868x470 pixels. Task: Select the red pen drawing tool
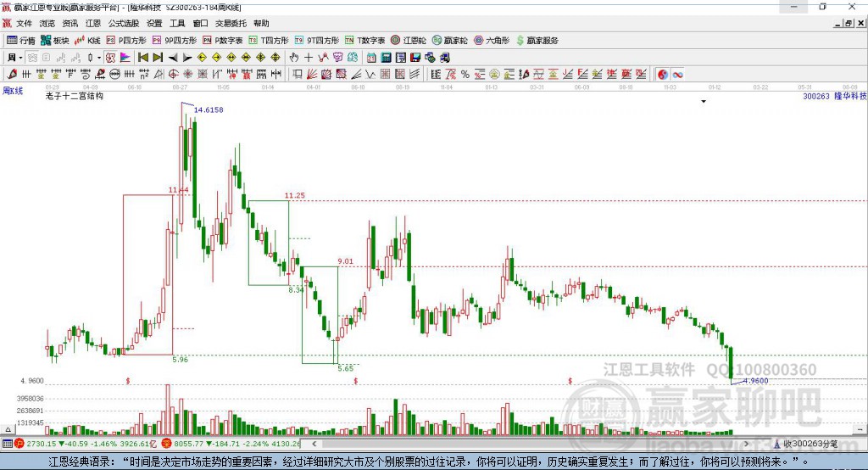12,75
